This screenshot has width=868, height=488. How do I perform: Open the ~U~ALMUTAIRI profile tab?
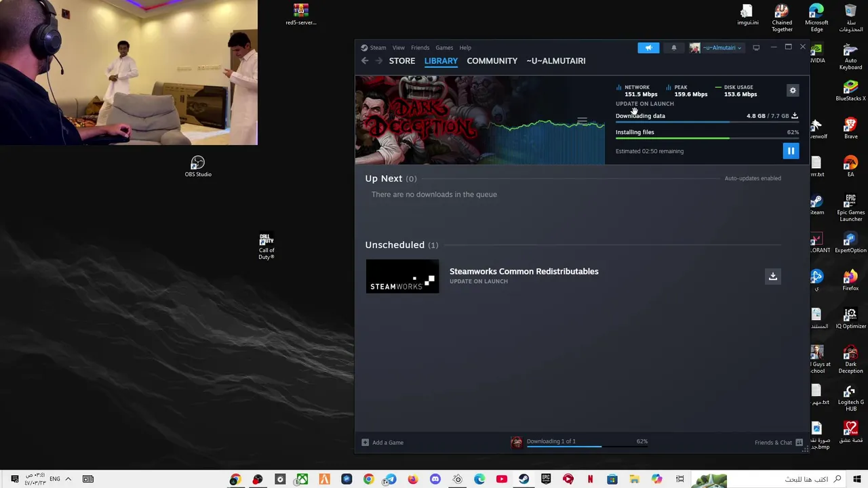(x=556, y=61)
